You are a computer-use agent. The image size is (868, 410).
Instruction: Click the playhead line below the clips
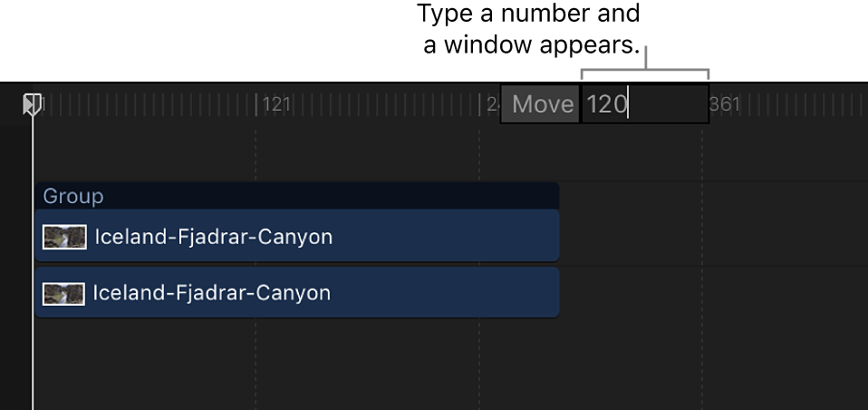[33, 363]
